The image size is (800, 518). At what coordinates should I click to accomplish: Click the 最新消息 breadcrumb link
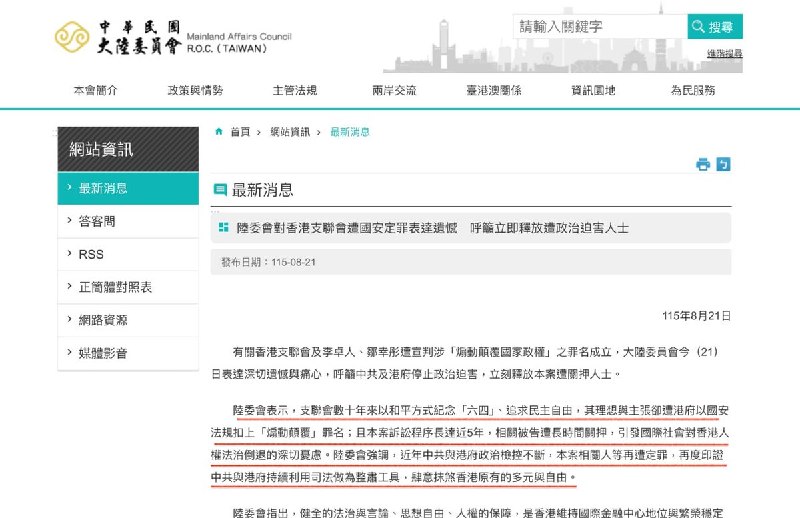(350, 132)
